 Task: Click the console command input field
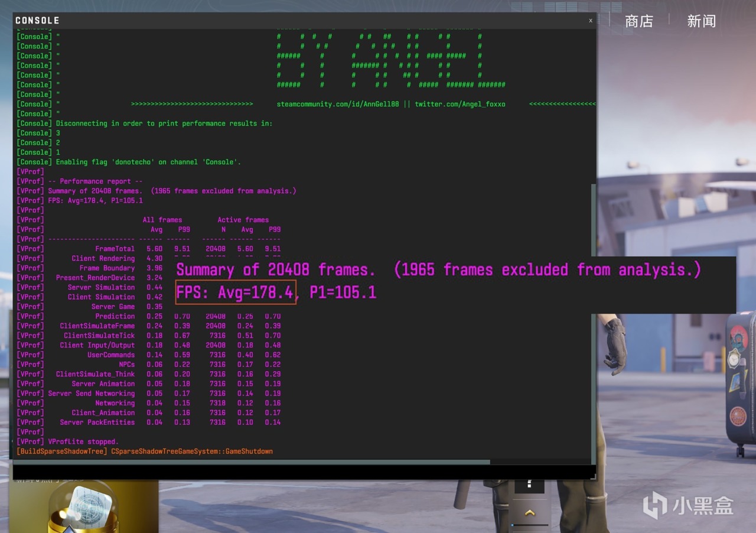tap(304, 472)
